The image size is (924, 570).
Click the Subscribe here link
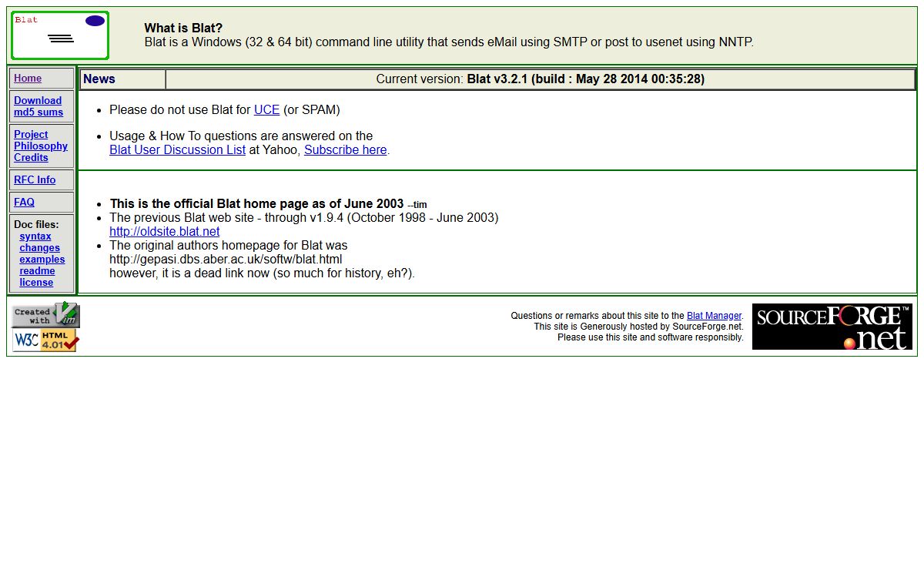pos(345,149)
